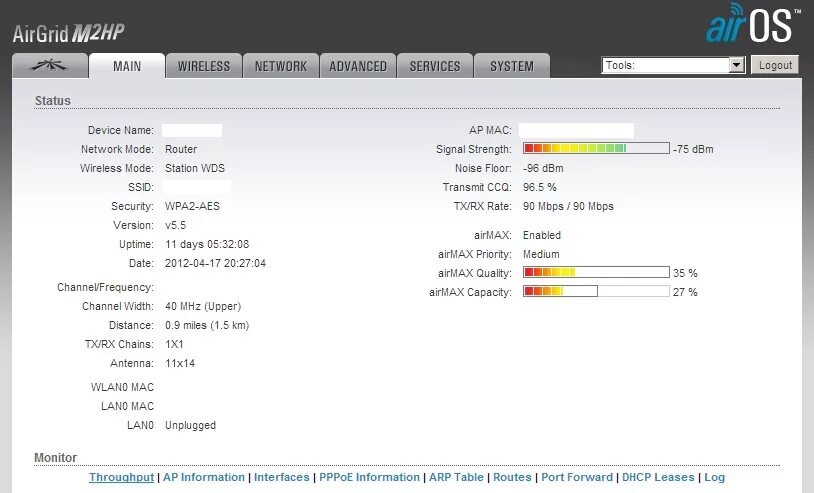The height and width of the screenshot is (493, 814).
Task: Select the 'Router' network mode value
Action: [x=181, y=149]
